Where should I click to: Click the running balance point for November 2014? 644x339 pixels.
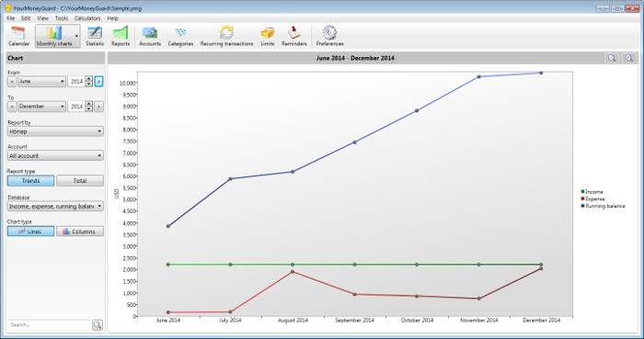[479, 76]
